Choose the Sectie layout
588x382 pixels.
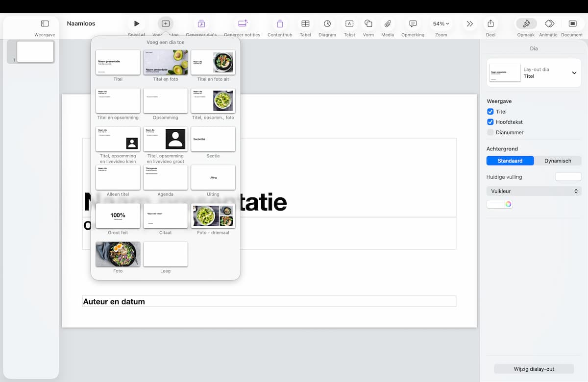[213, 139]
